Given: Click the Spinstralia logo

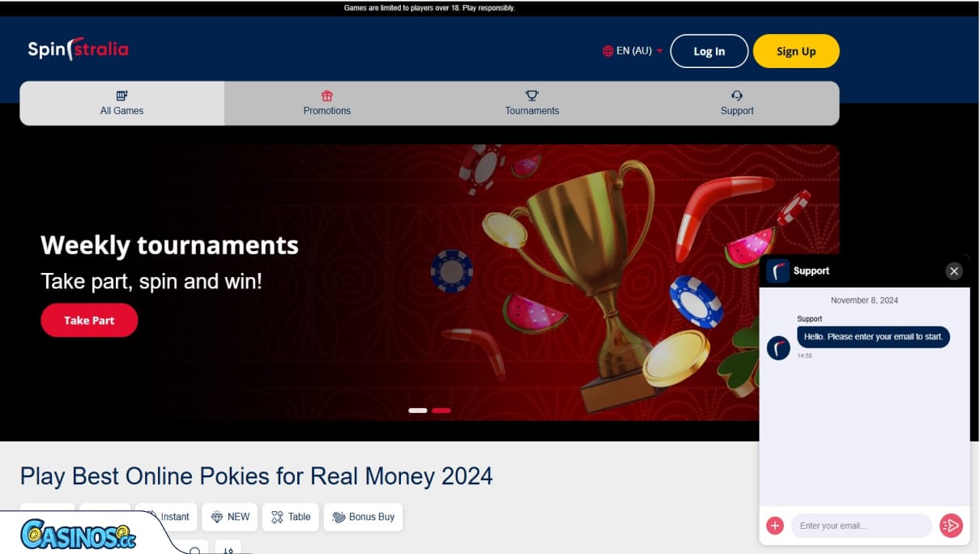Looking at the screenshot, I should (77, 49).
